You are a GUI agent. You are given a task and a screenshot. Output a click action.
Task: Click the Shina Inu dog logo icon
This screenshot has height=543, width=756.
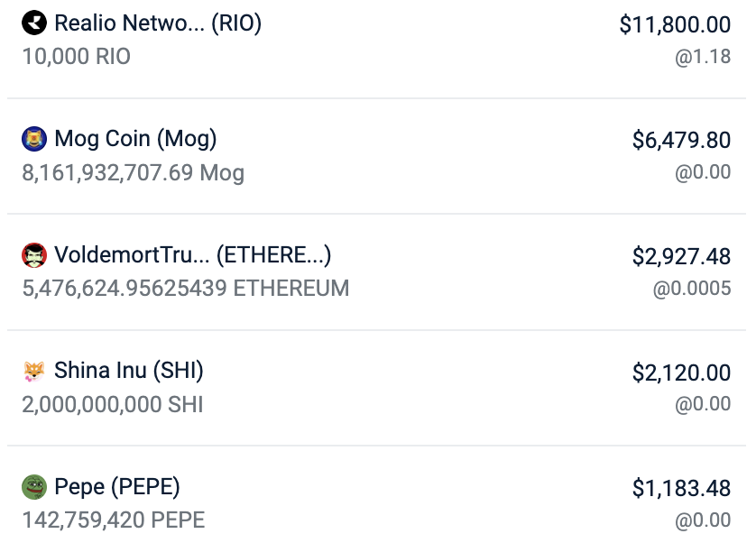[x=33, y=371]
